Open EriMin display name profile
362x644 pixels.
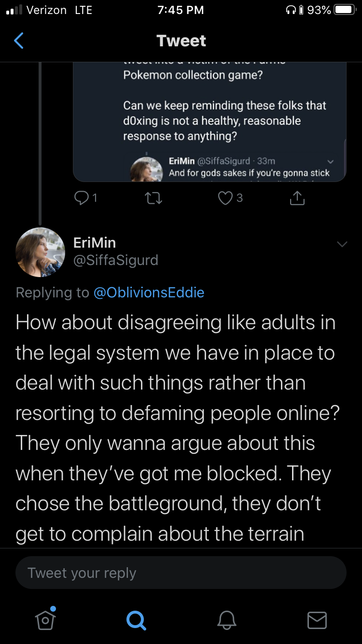click(x=95, y=242)
